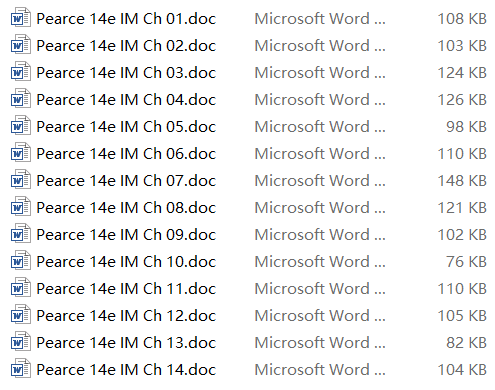Select file name Pearce 14e IM Ch 09.doc
Screen dimensions: 495x390
[x=126, y=235]
